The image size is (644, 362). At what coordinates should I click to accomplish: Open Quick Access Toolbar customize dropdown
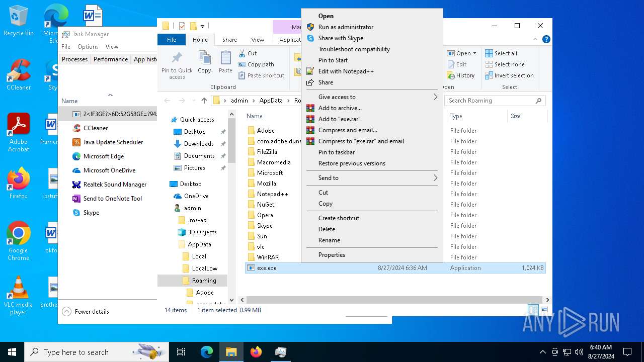[x=202, y=26]
